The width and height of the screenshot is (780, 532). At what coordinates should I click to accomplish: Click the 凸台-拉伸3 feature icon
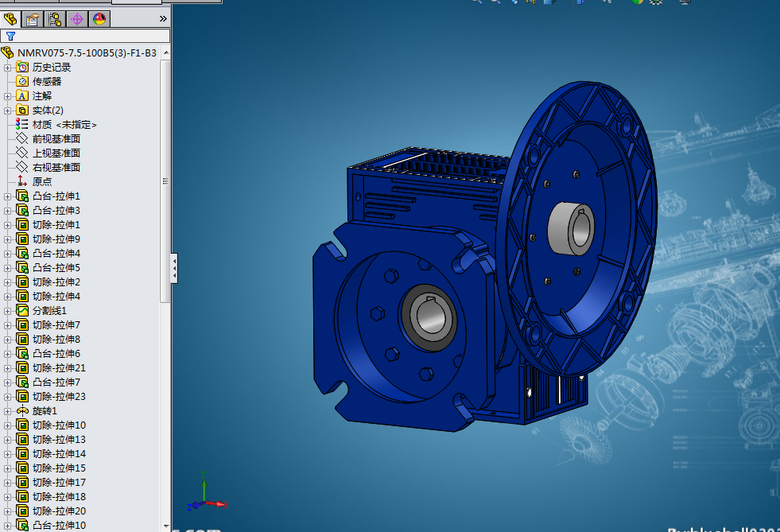coord(22,210)
